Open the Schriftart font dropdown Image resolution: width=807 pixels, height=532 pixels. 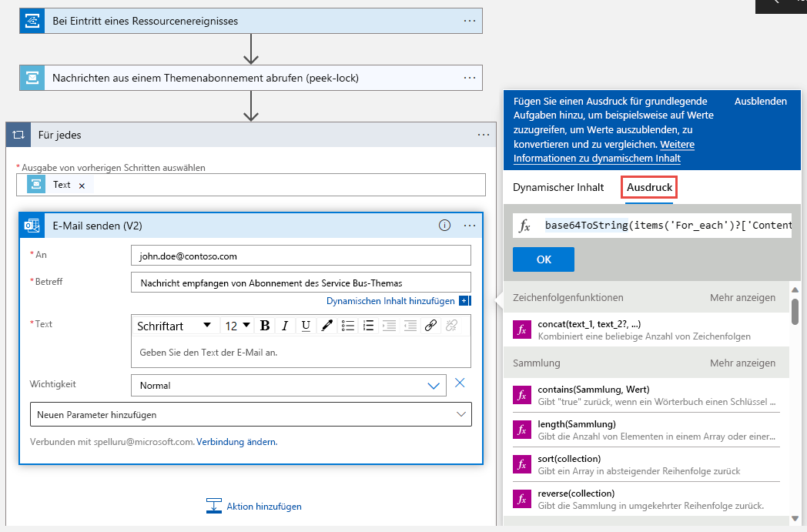point(174,326)
